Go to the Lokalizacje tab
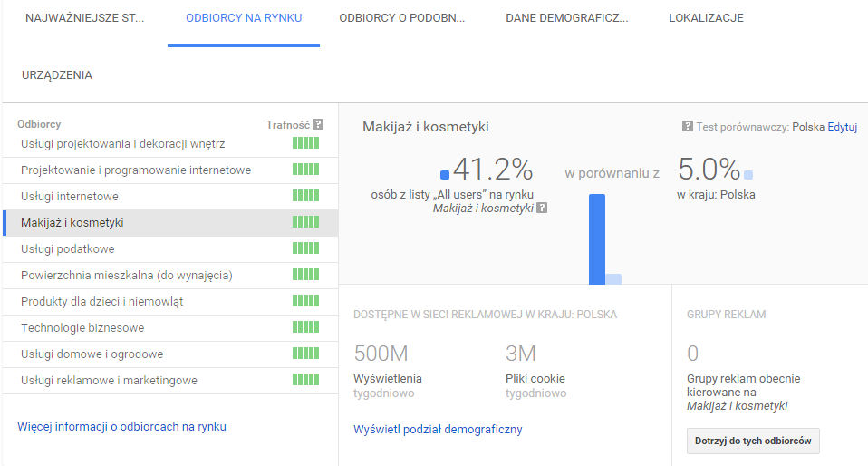The image size is (868, 466). click(706, 18)
